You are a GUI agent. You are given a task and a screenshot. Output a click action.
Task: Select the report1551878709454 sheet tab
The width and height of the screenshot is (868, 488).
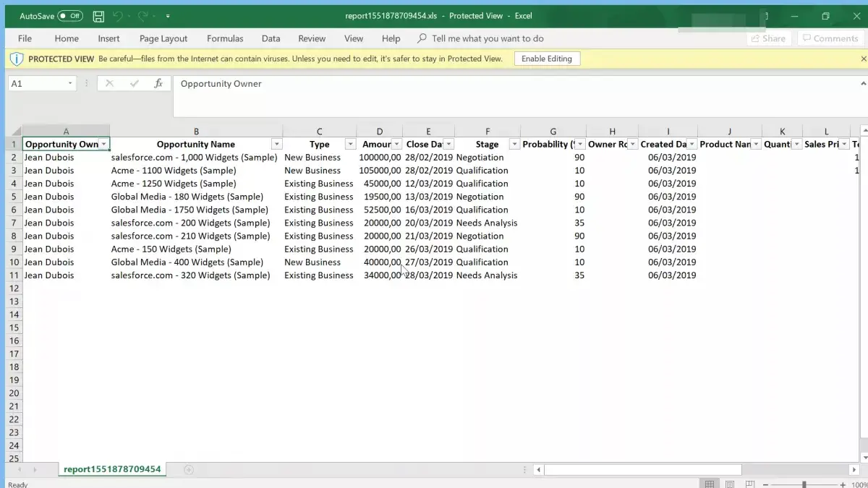(112, 469)
